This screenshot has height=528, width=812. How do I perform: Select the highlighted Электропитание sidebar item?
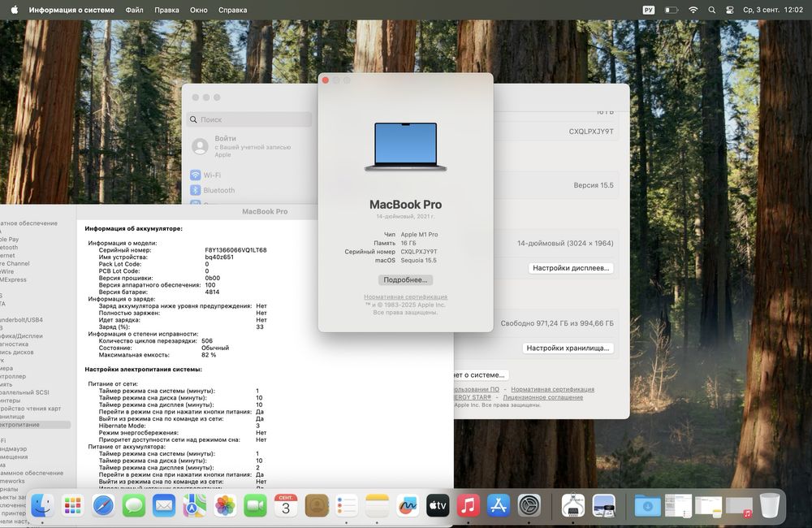tap(35, 424)
